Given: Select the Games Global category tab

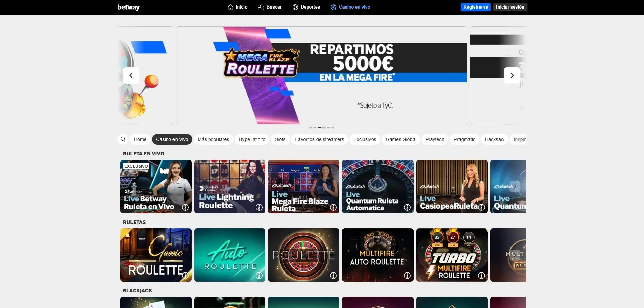Looking at the screenshot, I should 401,139.
